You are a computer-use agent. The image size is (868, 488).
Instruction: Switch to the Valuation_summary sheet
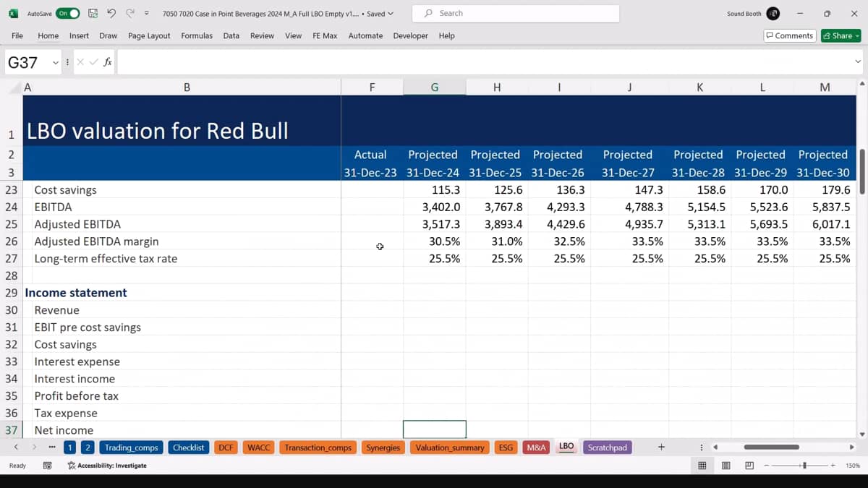(x=450, y=448)
